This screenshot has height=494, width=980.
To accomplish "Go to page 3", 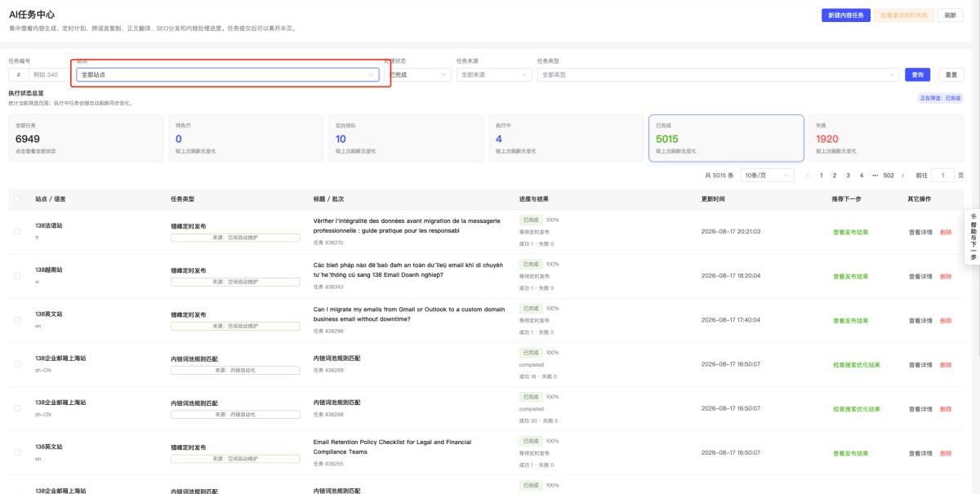I will point(848,176).
